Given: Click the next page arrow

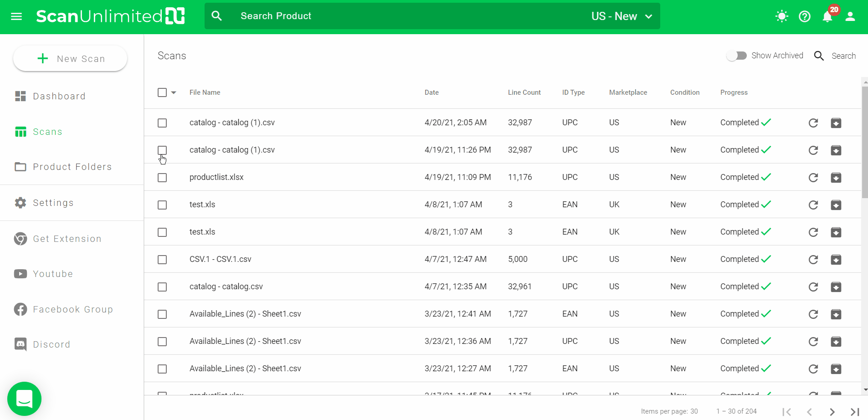Looking at the screenshot, I should point(832,412).
